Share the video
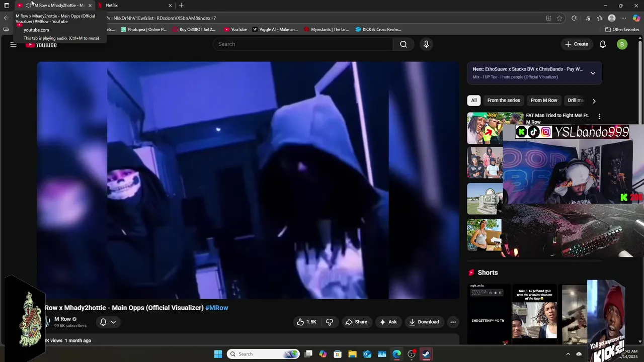 coord(356,322)
